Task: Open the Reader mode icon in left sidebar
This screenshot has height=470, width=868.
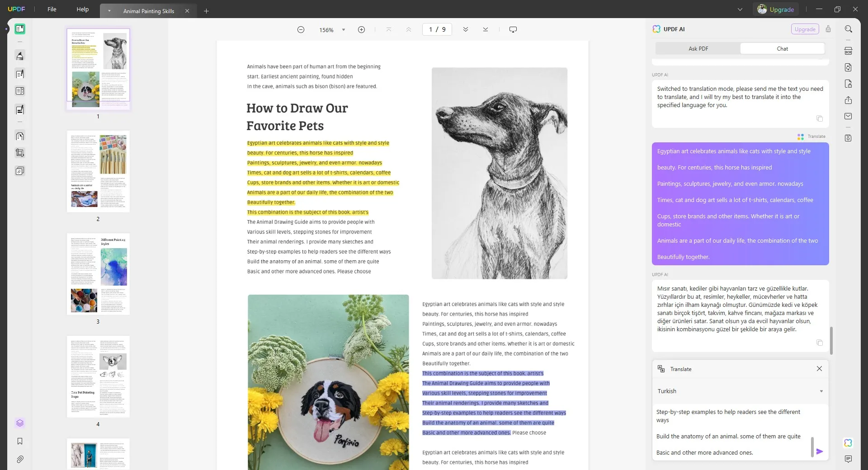Action: click(x=19, y=29)
